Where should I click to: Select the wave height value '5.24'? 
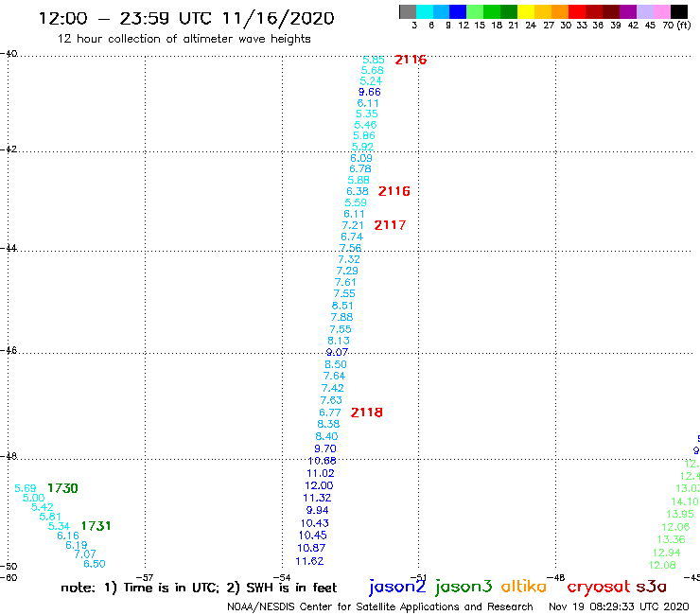coord(371,81)
